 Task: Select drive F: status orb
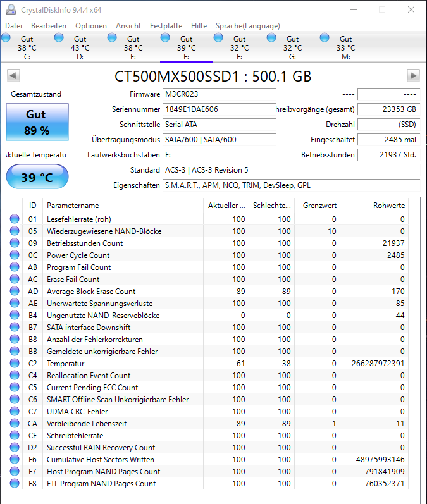(x=218, y=37)
